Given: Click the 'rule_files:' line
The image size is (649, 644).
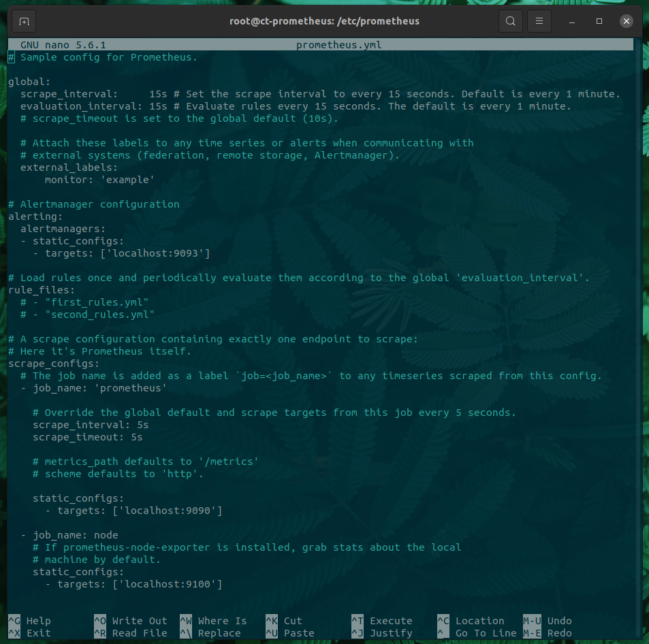Looking at the screenshot, I should [x=42, y=290].
